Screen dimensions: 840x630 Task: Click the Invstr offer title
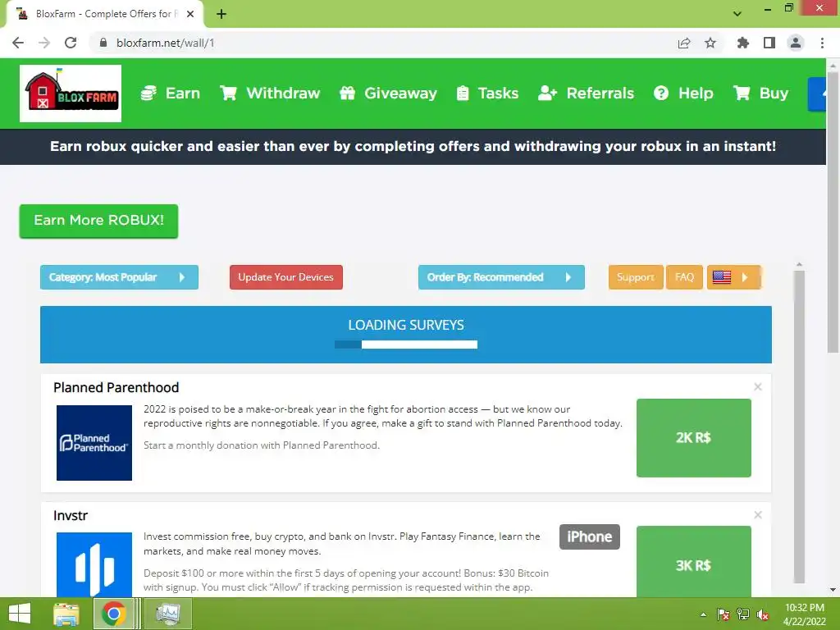click(71, 515)
